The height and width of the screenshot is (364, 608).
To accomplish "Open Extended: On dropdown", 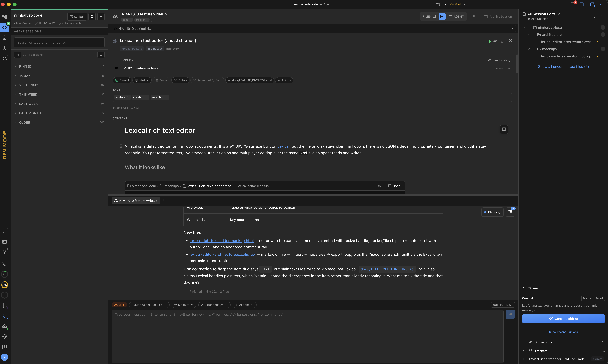I will pos(214,305).
